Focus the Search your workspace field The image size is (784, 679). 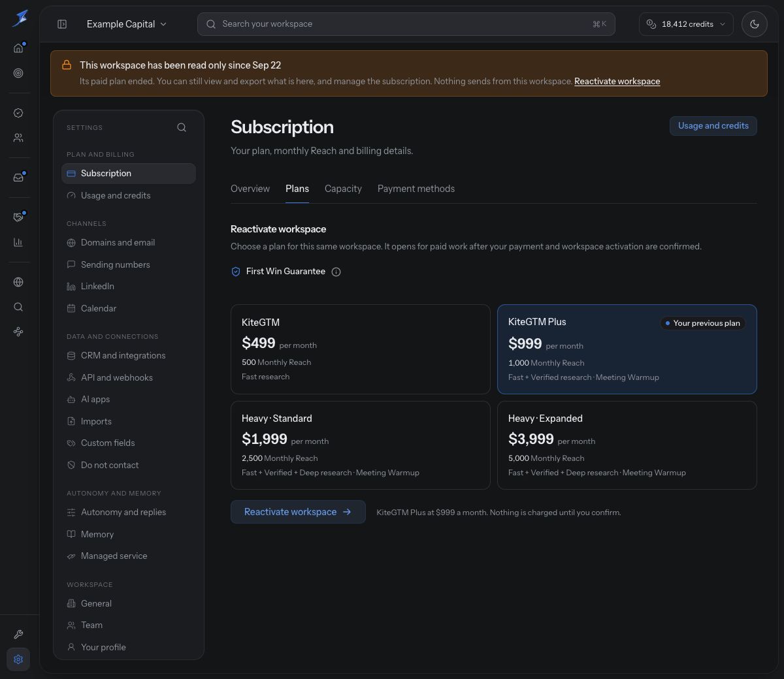coord(406,24)
